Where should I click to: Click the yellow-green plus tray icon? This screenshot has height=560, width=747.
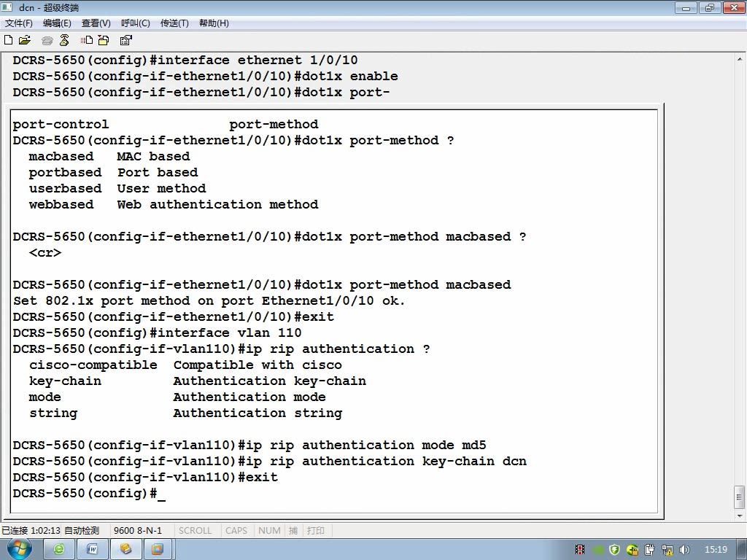632,550
